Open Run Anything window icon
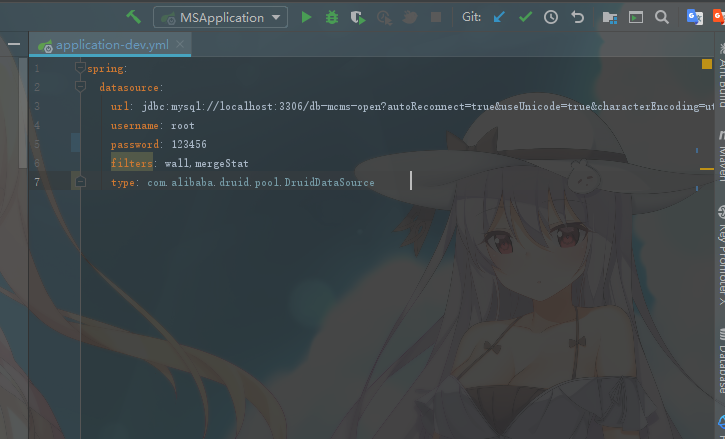 coord(636,18)
